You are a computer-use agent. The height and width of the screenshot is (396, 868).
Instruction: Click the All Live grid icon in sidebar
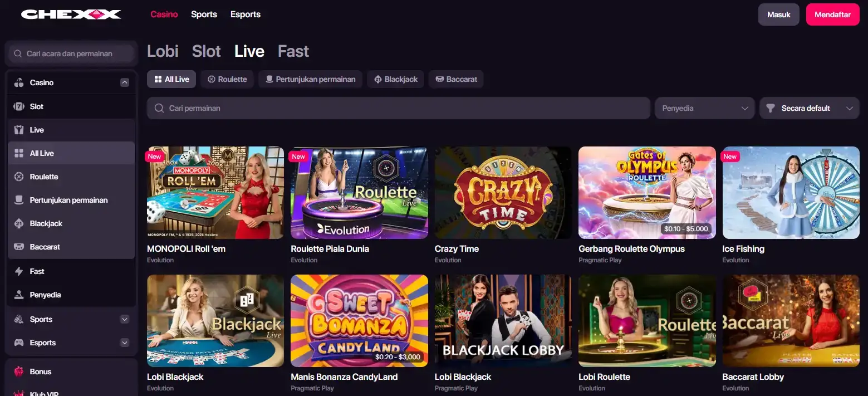(x=19, y=153)
